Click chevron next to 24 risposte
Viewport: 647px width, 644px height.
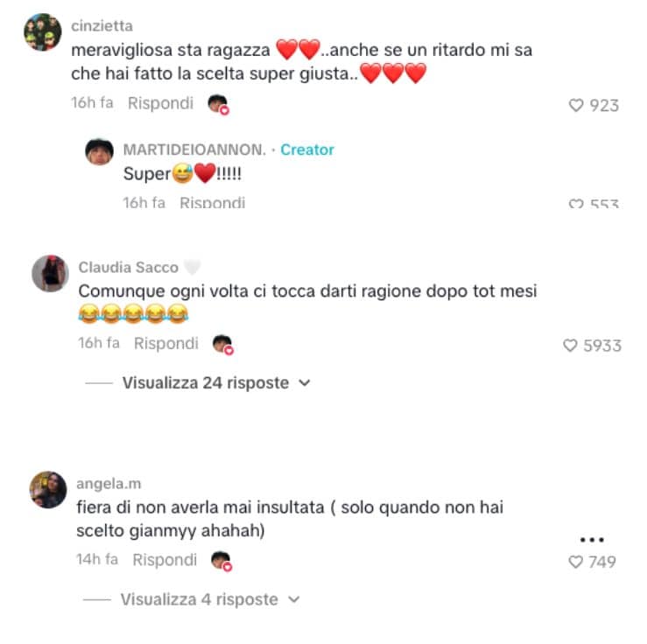click(304, 383)
